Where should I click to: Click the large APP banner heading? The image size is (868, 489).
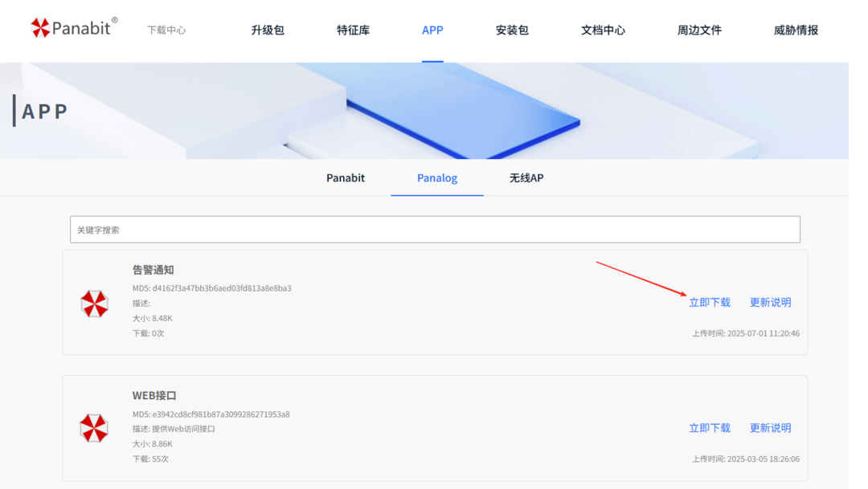pos(44,111)
